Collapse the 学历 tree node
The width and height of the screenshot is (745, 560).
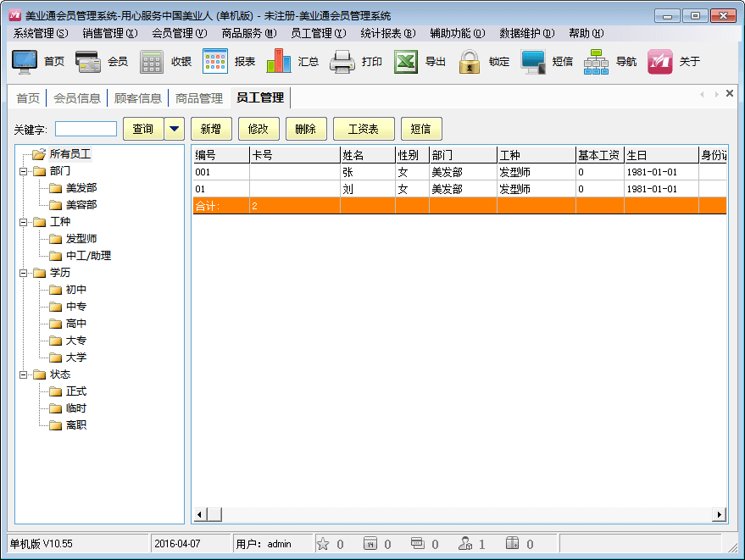coord(23,273)
